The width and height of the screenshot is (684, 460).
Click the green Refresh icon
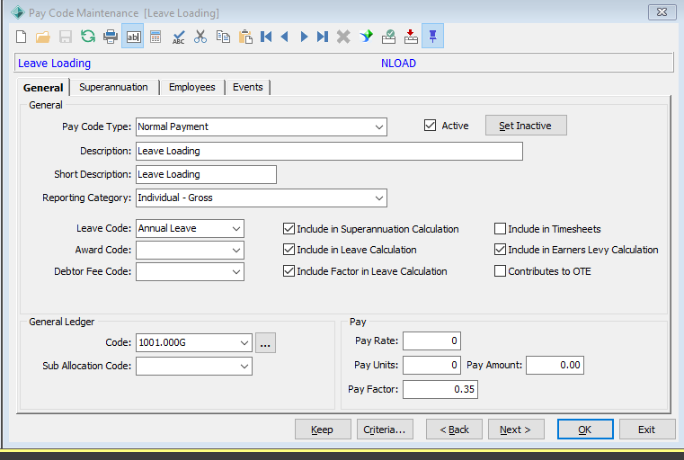(87, 37)
